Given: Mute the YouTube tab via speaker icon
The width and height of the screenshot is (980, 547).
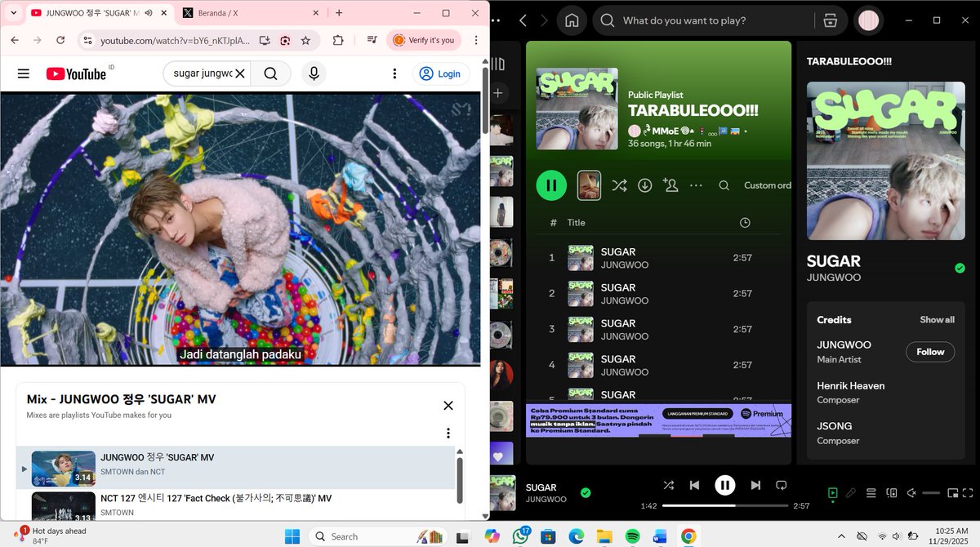Looking at the screenshot, I should click(x=149, y=13).
